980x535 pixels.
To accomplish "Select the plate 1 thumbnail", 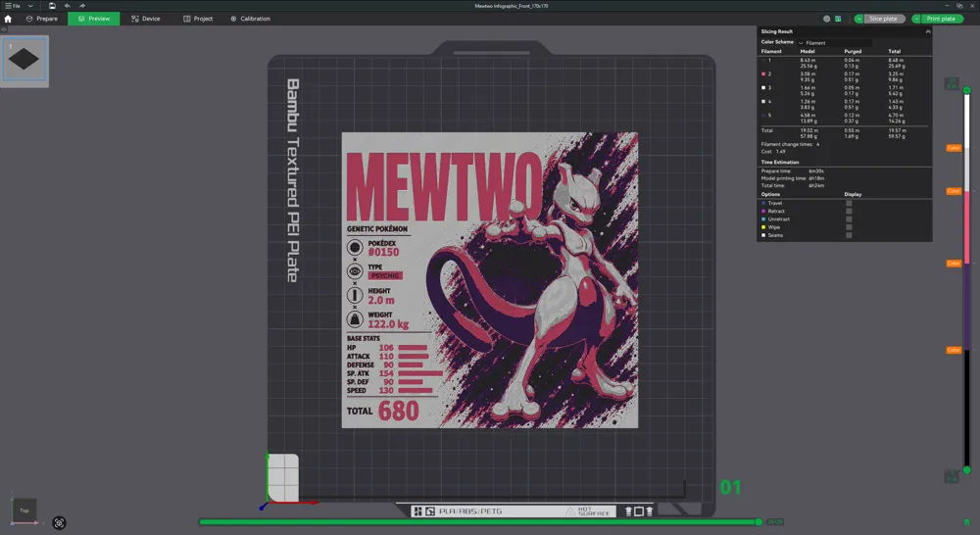I will pyautogui.click(x=24, y=60).
